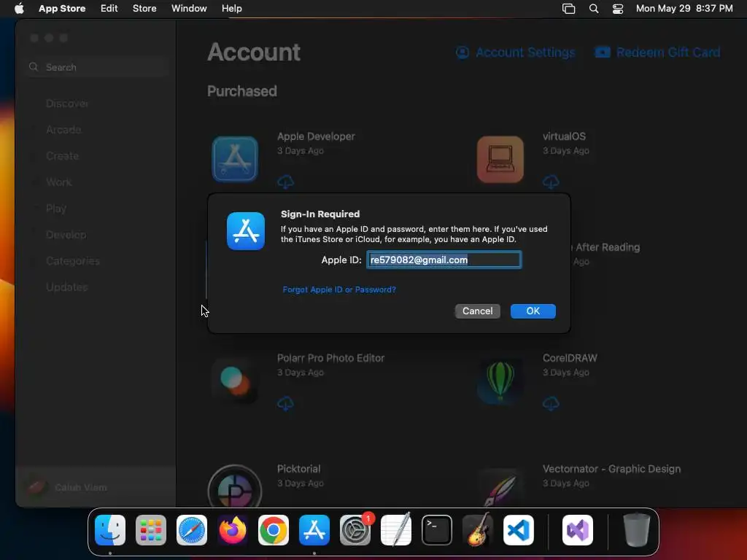The height and width of the screenshot is (560, 747).
Task: Open the App Store menu
Action: pyautogui.click(x=62, y=9)
